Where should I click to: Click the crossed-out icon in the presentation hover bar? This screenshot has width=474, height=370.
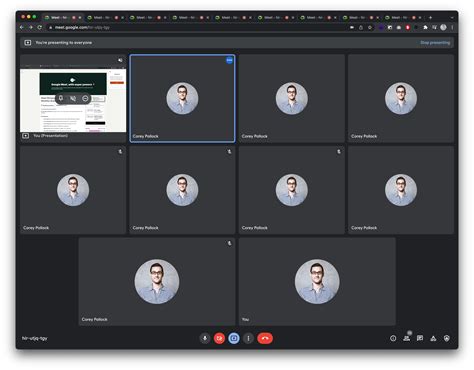tap(73, 98)
